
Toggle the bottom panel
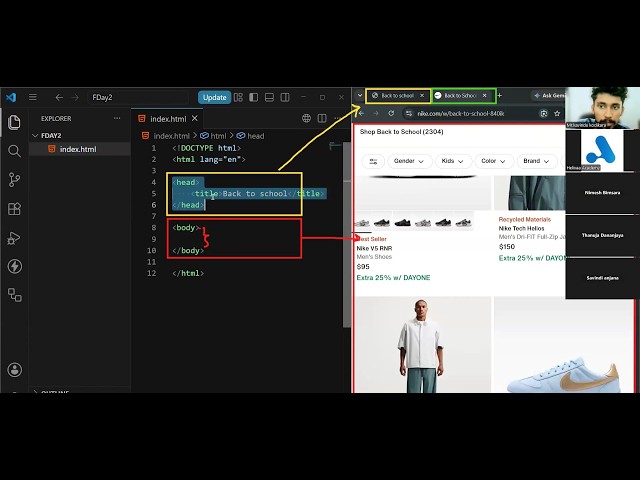tap(269, 97)
